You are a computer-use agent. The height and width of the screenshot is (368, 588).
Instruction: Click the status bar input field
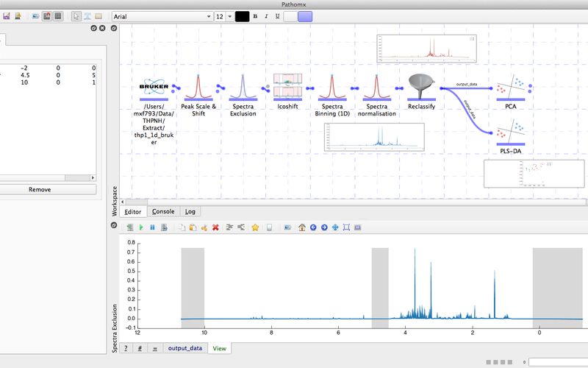tap(559, 362)
